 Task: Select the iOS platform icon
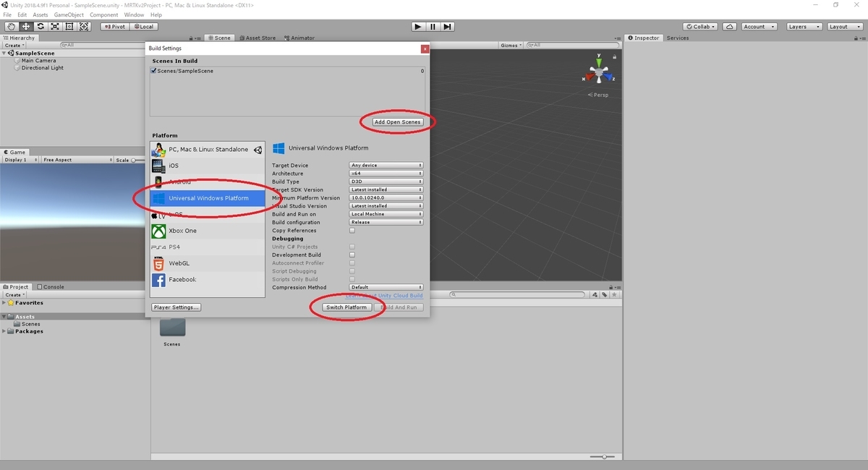click(158, 166)
